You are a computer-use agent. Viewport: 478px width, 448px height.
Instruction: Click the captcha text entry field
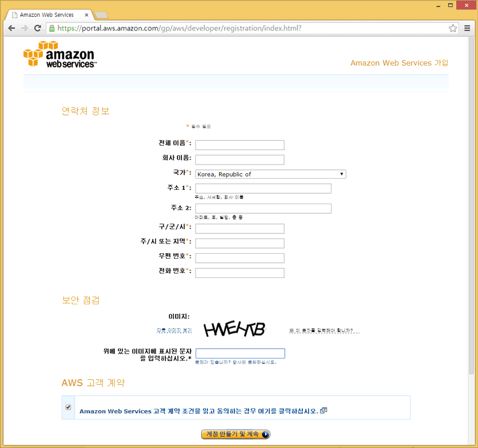click(x=240, y=354)
